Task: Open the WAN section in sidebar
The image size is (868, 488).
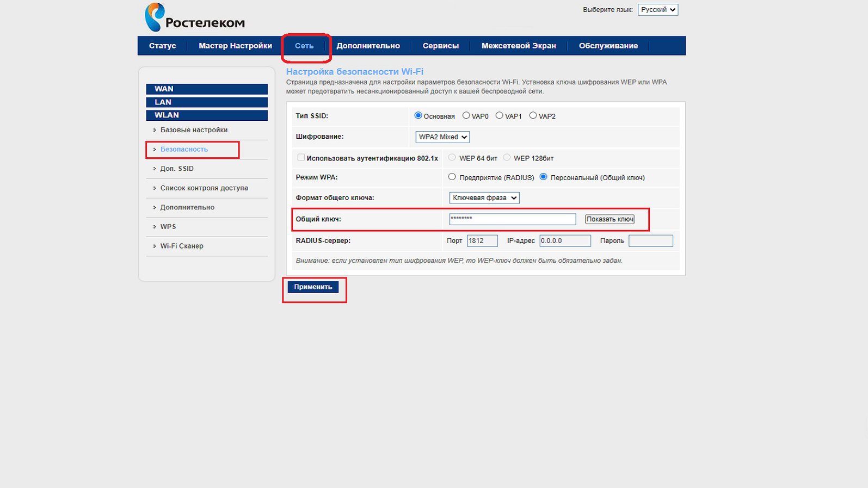Action: click(x=207, y=89)
